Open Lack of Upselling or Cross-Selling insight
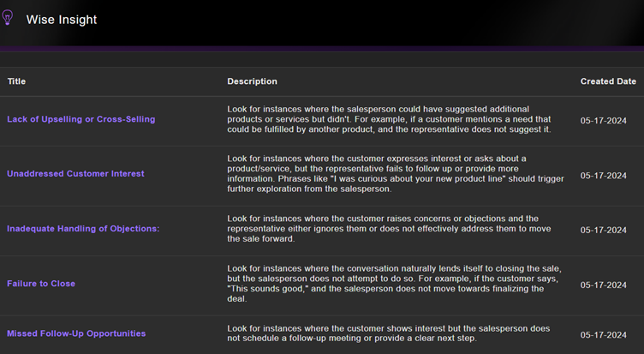This screenshot has width=644, height=354. (x=81, y=119)
